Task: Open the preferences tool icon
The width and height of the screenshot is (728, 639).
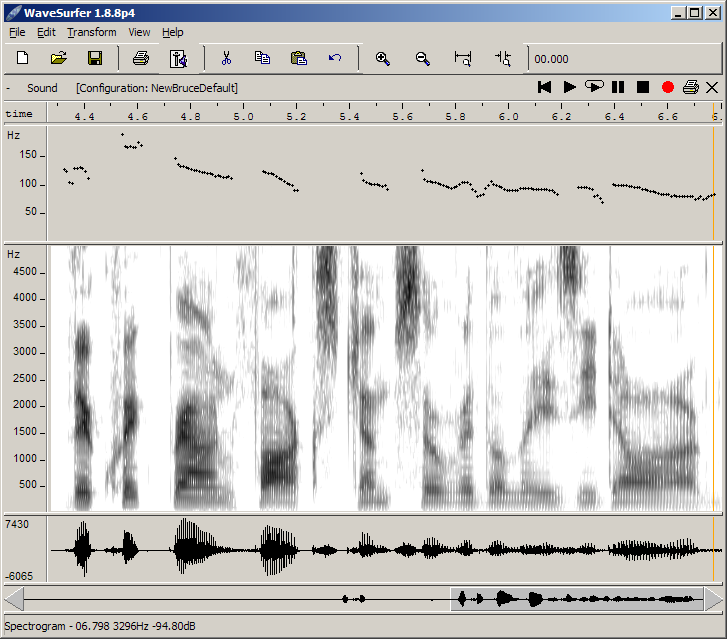Action: coord(178,58)
